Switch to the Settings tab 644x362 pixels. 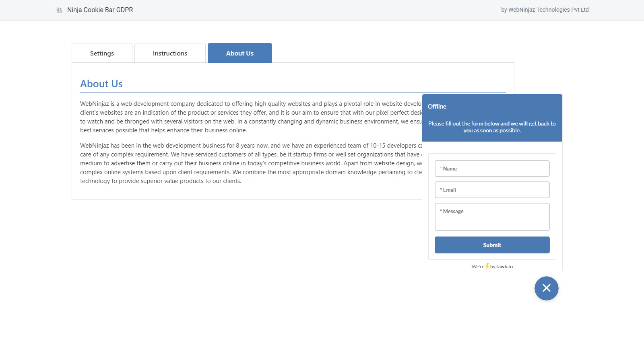pos(102,53)
